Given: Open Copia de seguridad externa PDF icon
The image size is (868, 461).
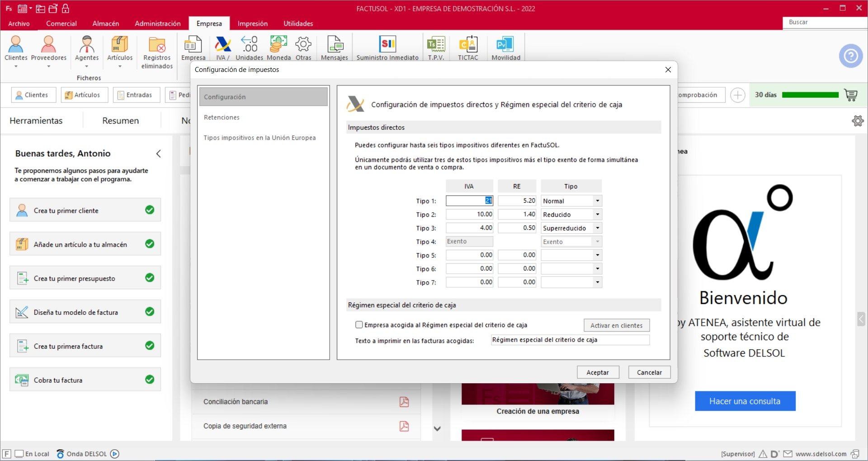Looking at the screenshot, I should tap(404, 426).
